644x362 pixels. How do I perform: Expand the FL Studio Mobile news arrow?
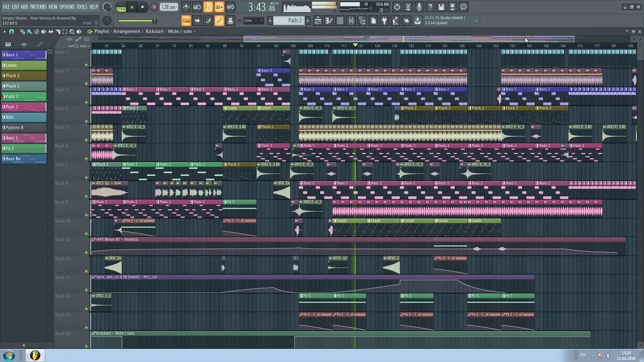click(476, 21)
